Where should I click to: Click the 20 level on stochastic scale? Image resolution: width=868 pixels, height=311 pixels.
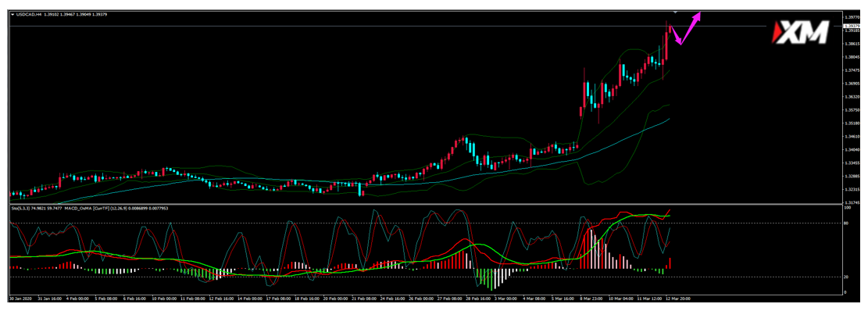(x=845, y=277)
